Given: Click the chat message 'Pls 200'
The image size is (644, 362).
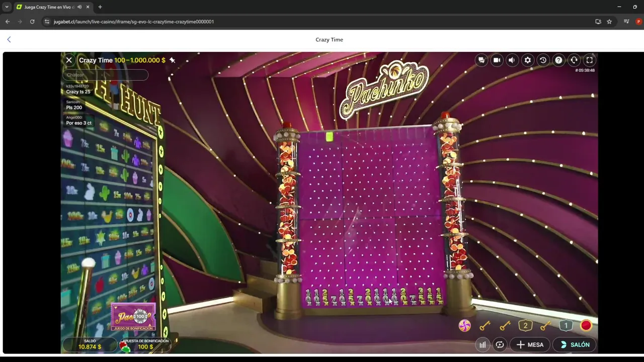Looking at the screenshot, I should pos(74,107).
